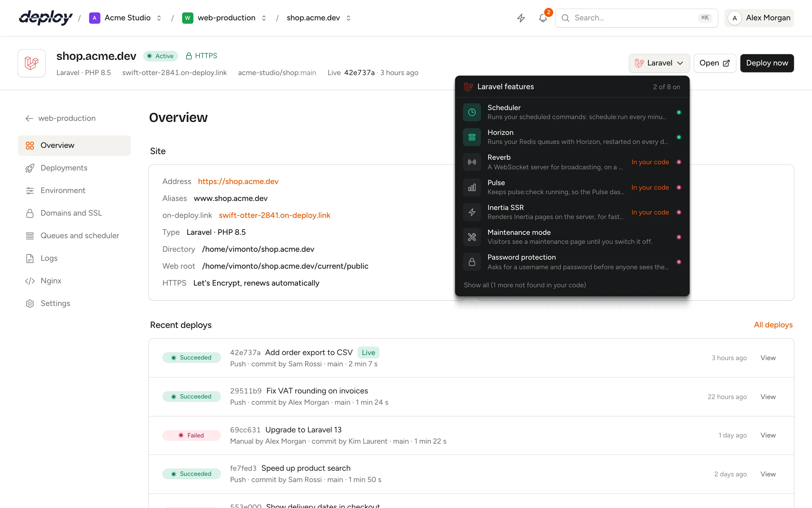Click the deploy logo
This screenshot has width=812, height=508.
46,17
